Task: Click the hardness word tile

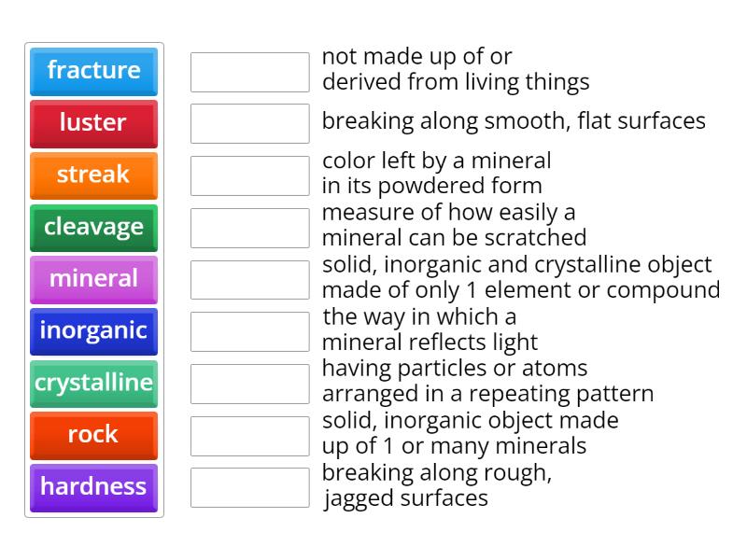Action: coord(93,487)
